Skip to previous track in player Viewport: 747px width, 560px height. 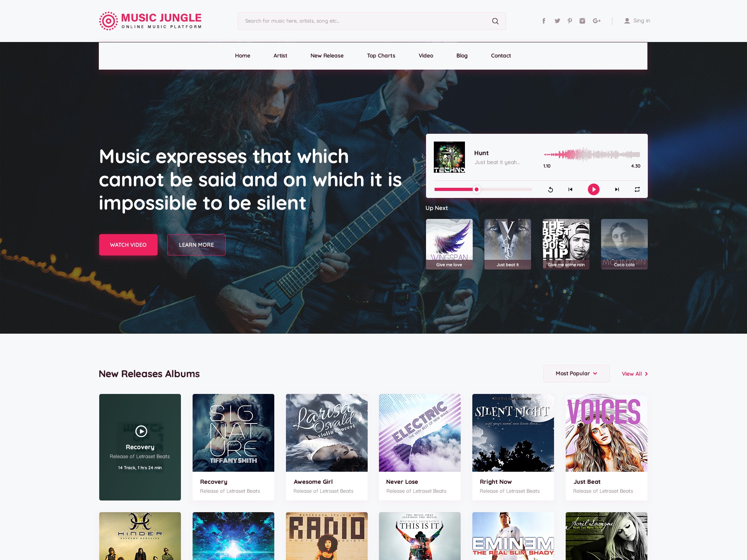pyautogui.click(x=570, y=189)
